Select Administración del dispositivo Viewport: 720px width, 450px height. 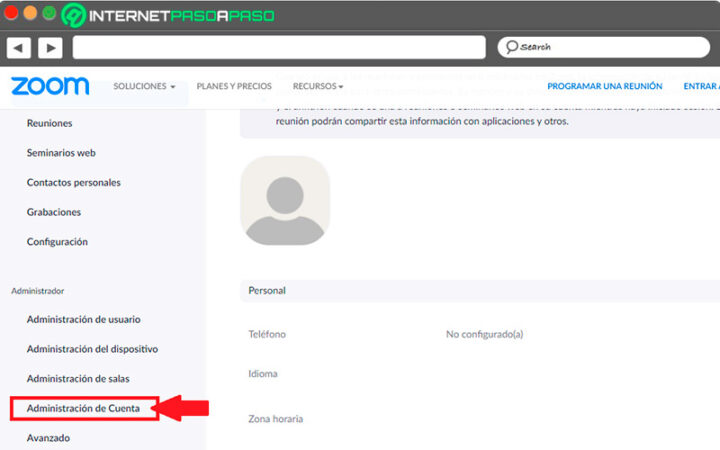click(x=92, y=349)
